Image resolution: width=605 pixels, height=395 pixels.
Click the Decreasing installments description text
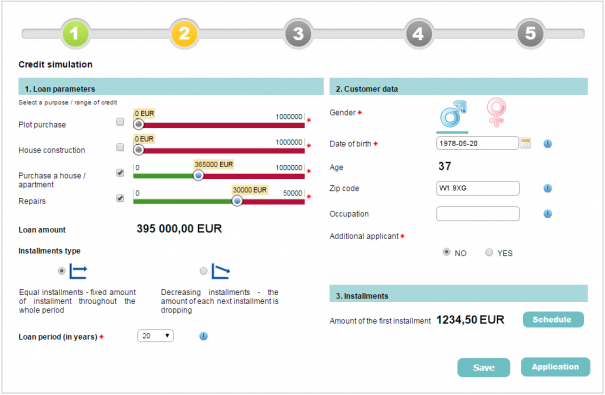[220, 301]
